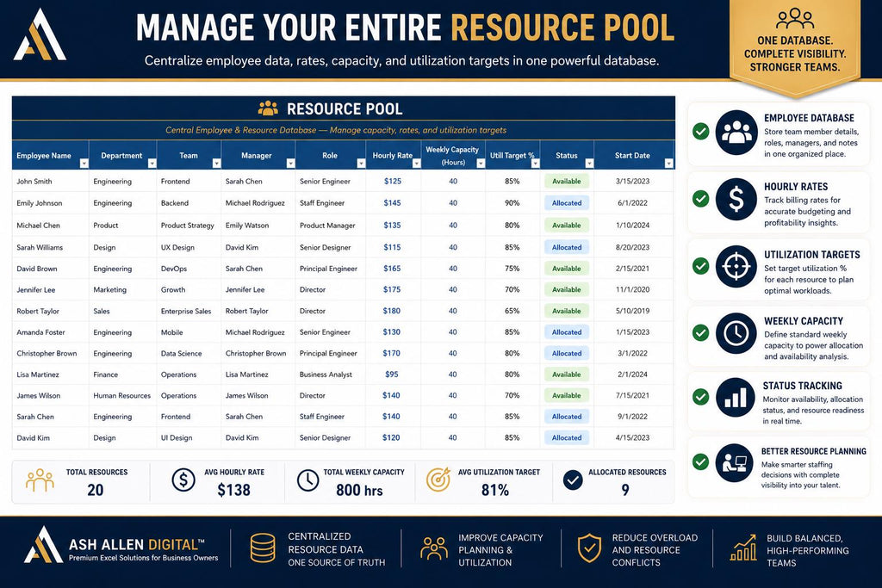Viewport: 882px width, 588px height.
Task: Click Sarah Williams' Allocated status badge
Action: pyautogui.click(x=567, y=247)
